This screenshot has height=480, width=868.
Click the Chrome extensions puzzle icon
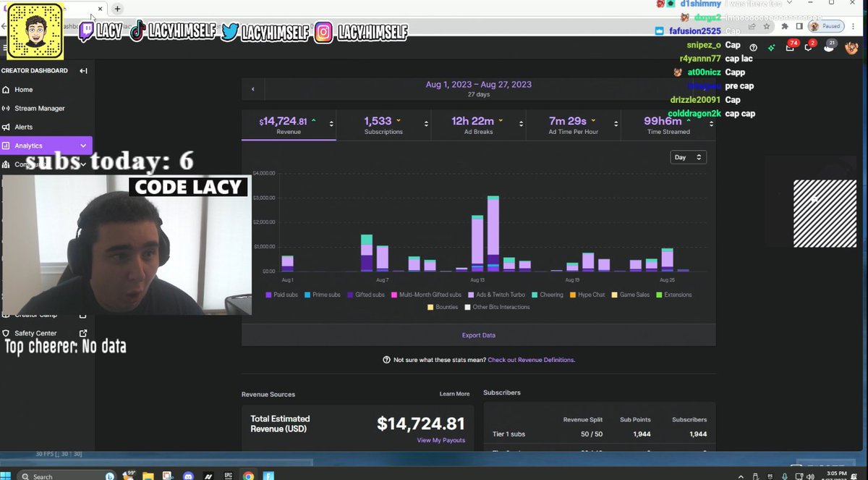pos(784,26)
